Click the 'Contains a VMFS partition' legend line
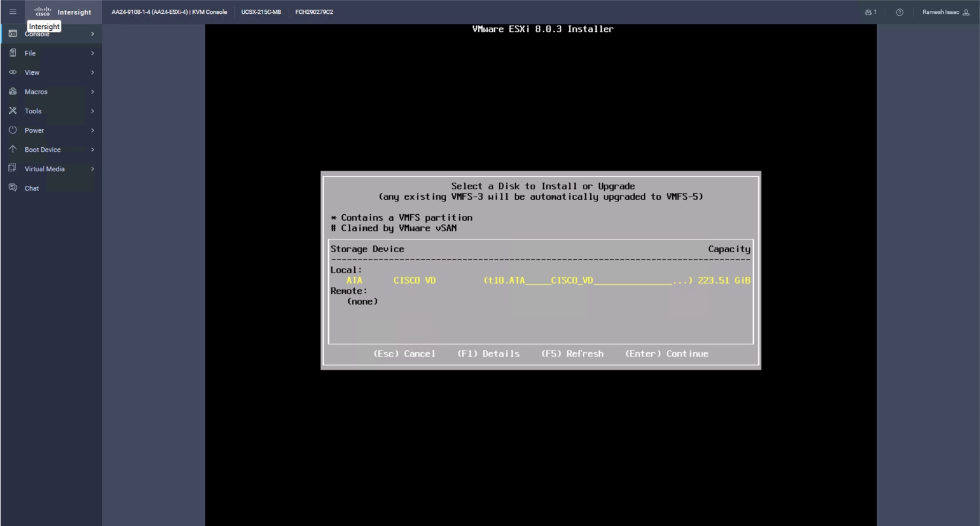 tap(401, 218)
